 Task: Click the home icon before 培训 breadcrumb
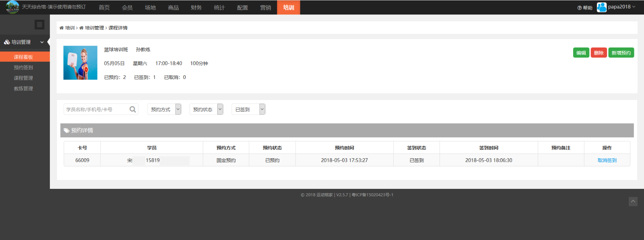(61, 28)
